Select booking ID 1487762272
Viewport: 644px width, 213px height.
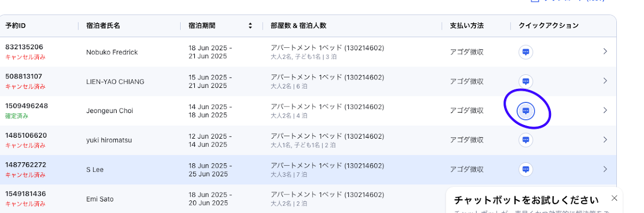(26, 165)
